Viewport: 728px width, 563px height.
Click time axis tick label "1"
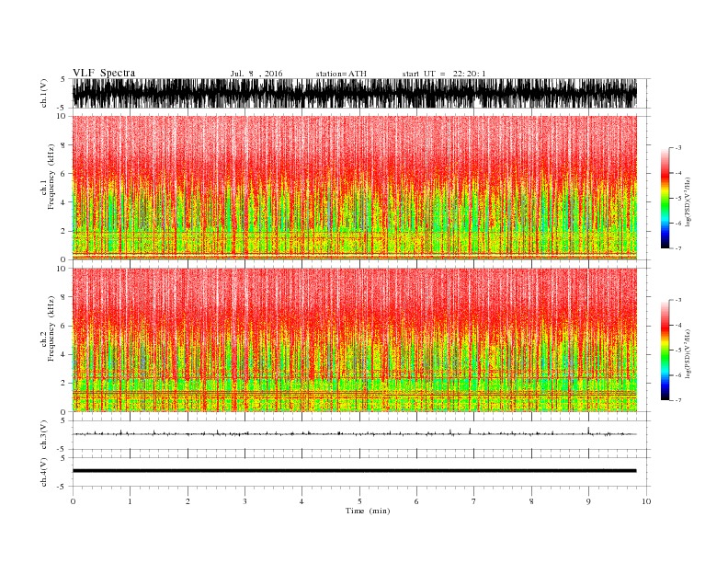point(130,501)
